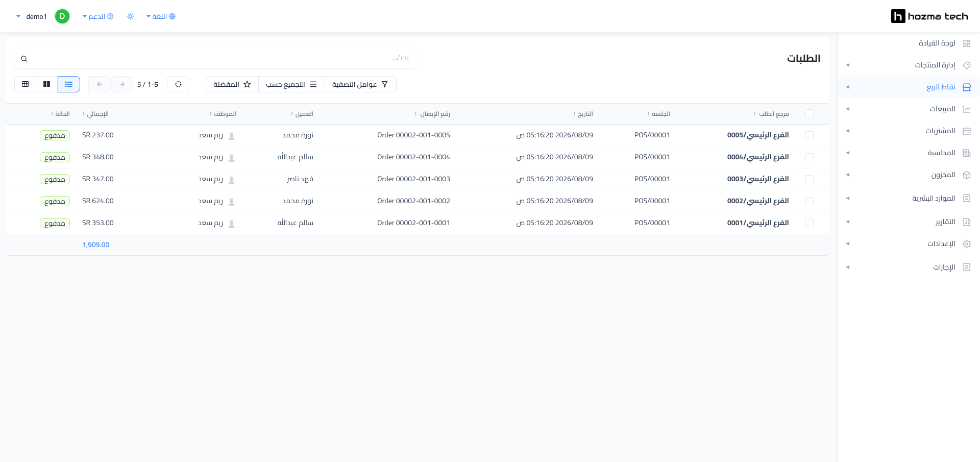Open the demo1 user dropdown
Image resolution: width=980 pixels, height=462 pixels.
(32, 16)
